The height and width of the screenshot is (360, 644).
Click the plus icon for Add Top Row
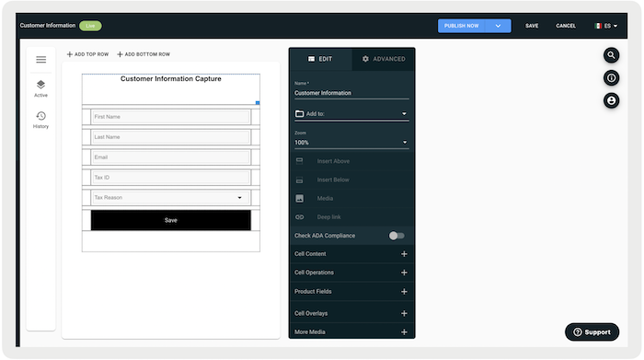tap(69, 54)
